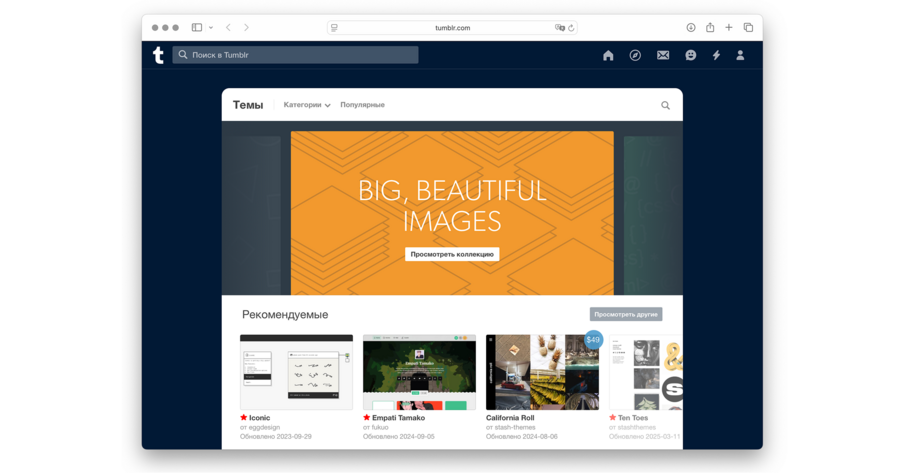Open the Iconic theme thumbnail
900x473 pixels.
point(296,372)
